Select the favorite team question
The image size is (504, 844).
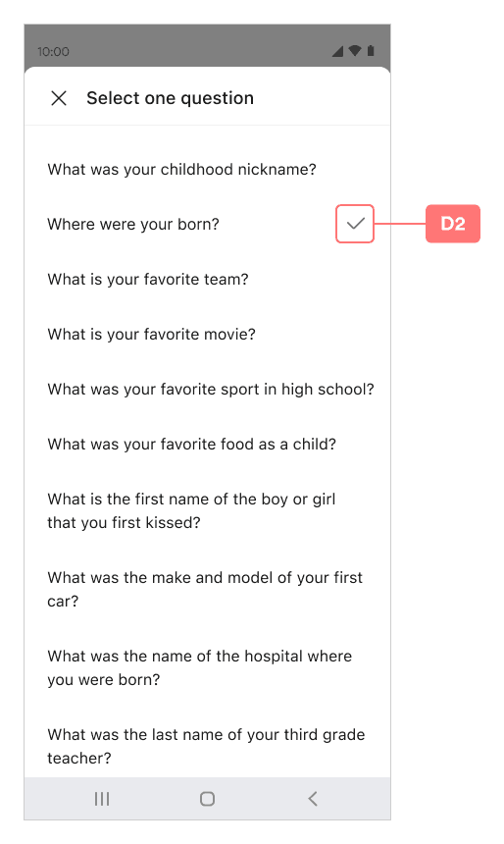(207, 279)
